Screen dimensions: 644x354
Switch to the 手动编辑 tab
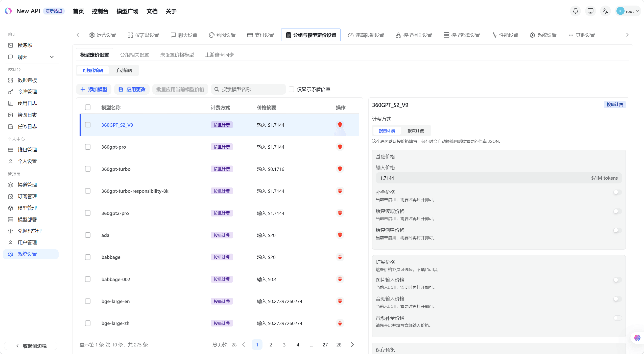[123, 70]
